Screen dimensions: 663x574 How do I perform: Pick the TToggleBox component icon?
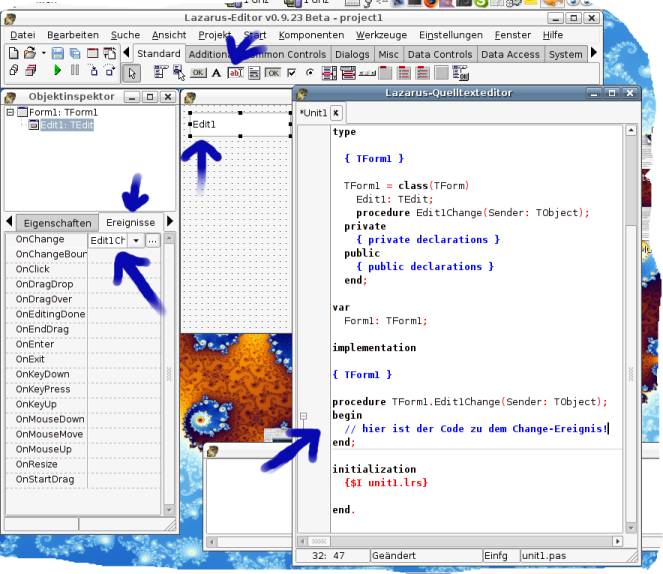pos(273,73)
